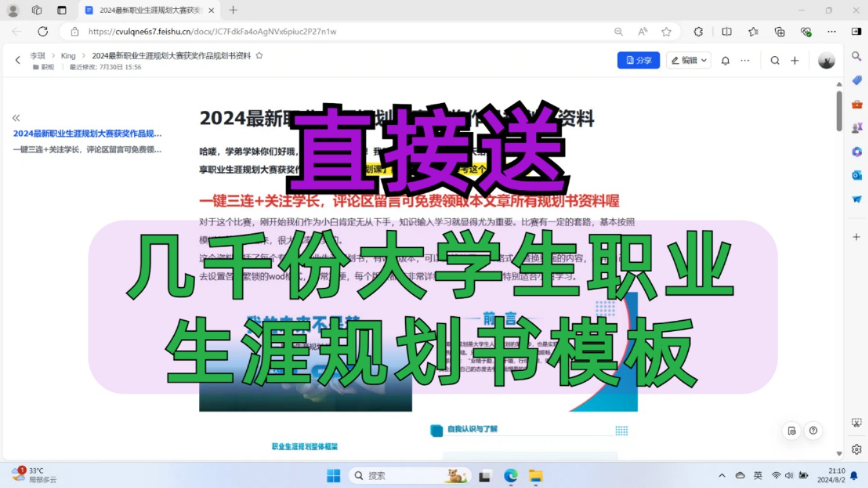This screenshot has width=868, height=488.
Task: Click the red 一键三连+关注学长 heading text
Action: click(409, 201)
